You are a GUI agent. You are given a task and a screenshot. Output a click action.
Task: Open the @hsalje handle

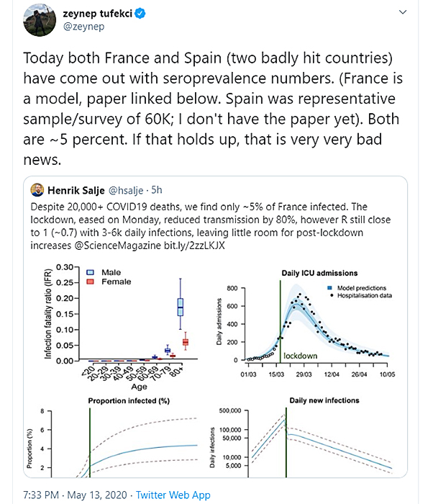tap(126, 190)
